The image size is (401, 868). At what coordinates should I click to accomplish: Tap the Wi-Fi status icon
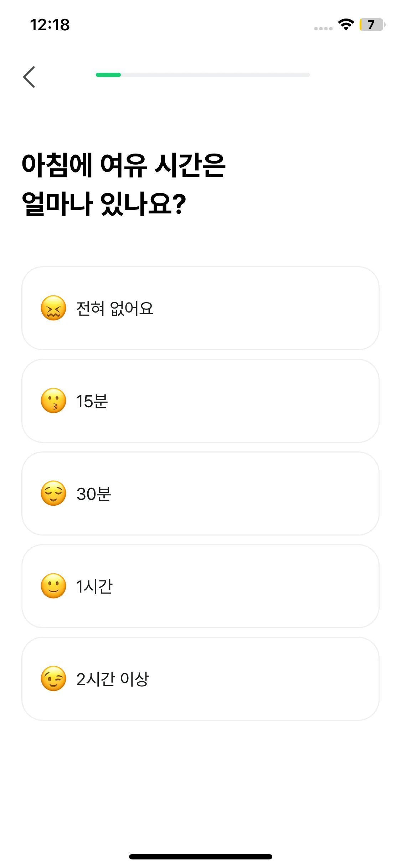(x=346, y=25)
